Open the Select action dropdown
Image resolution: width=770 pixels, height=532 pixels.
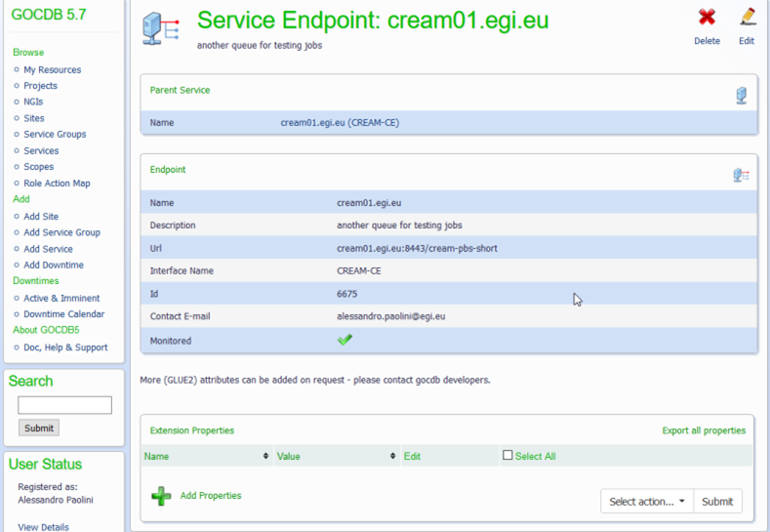pos(647,502)
